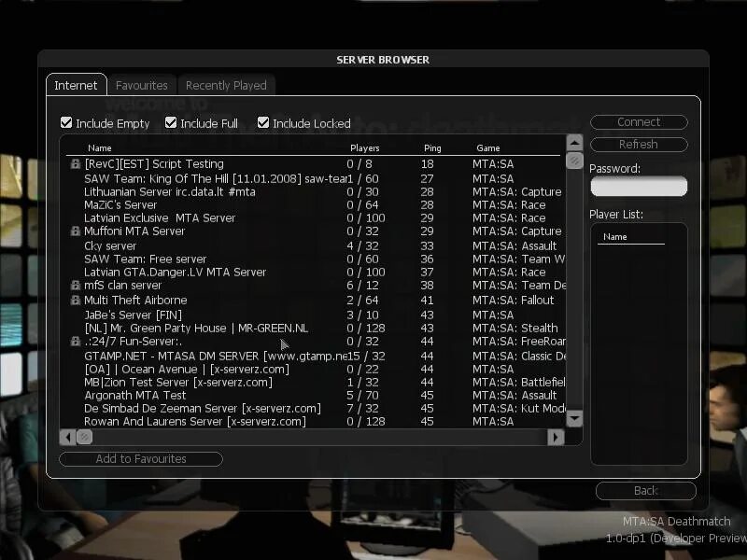This screenshot has height=560, width=747.
Task: Open the Recently Played tab
Action: (x=226, y=85)
